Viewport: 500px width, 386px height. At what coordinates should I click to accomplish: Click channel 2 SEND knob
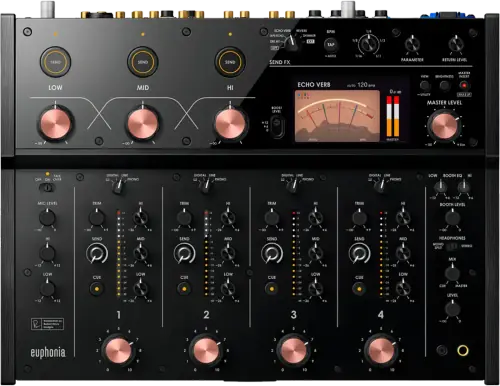pos(184,254)
